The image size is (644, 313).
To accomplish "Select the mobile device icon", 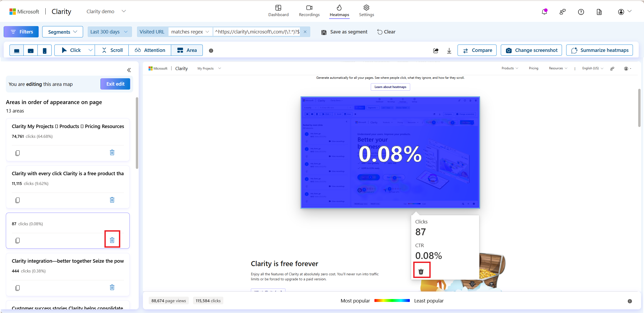I will click(x=45, y=50).
